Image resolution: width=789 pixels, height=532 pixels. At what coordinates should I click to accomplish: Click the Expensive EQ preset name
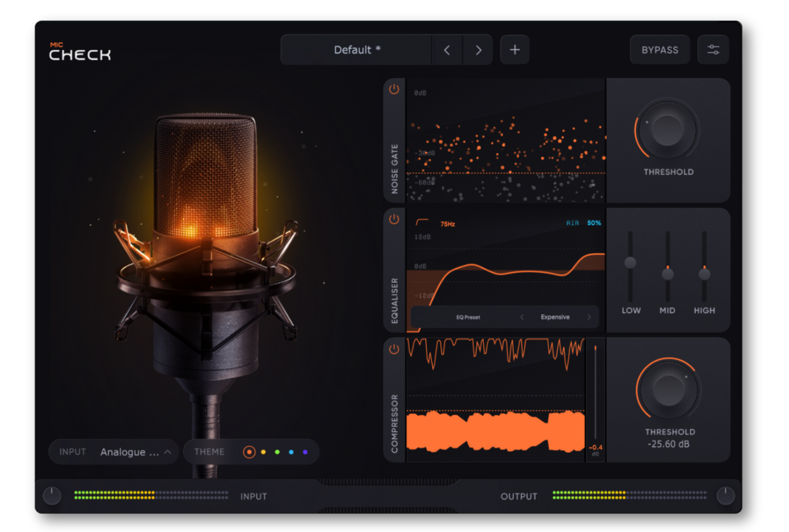point(555,317)
